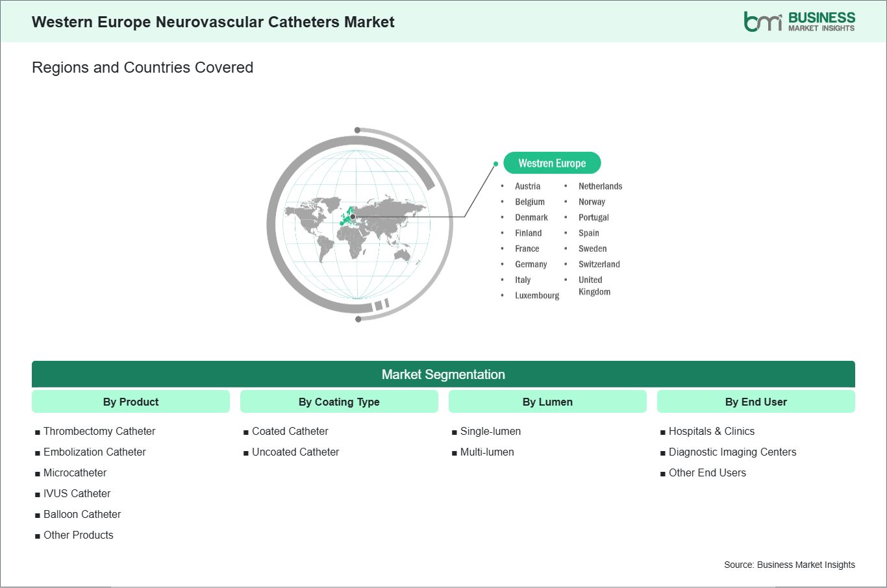Click the bullet marker beside Single-lumen
This screenshot has height=588, width=887.
(x=455, y=431)
